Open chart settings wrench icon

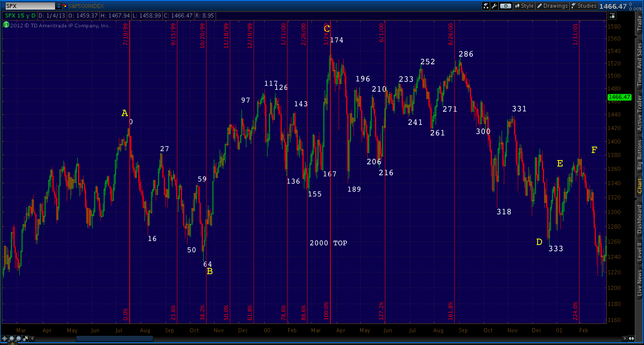[x=494, y=6]
